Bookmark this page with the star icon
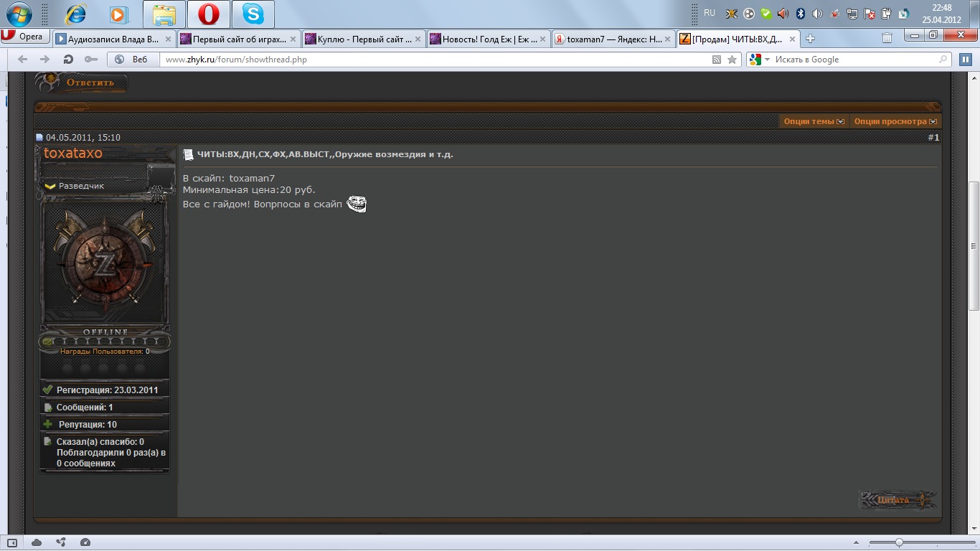The width and height of the screenshot is (980, 551). pyautogui.click(x=732, y=60)
